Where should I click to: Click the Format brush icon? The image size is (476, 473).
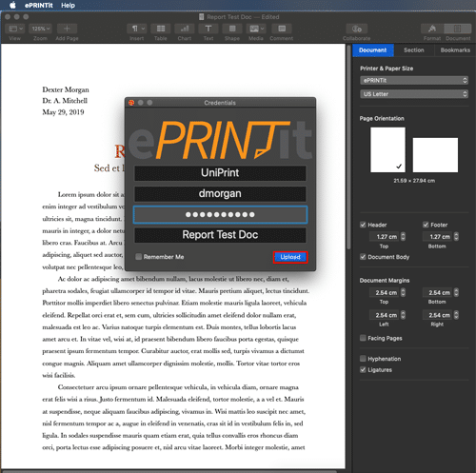coord(432,29)
